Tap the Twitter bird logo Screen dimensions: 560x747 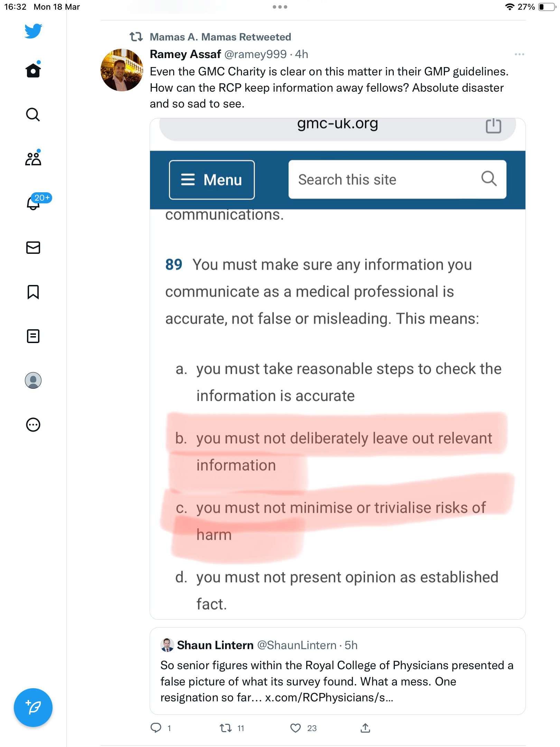[x=33, y=31]
